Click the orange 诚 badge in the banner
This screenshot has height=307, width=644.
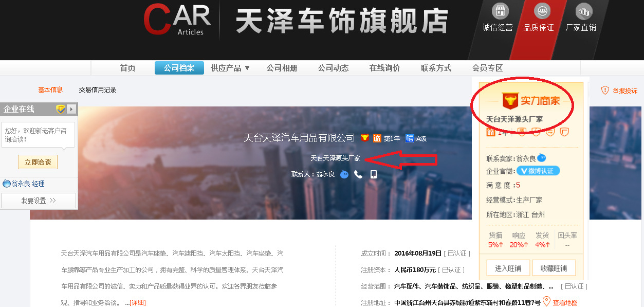(x=377, y=138)
